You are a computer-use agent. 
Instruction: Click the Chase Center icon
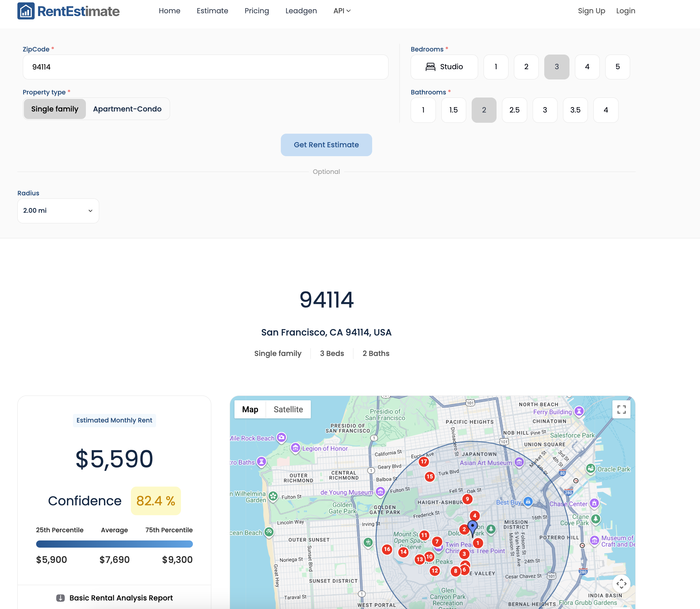click(x=594, y=503)
